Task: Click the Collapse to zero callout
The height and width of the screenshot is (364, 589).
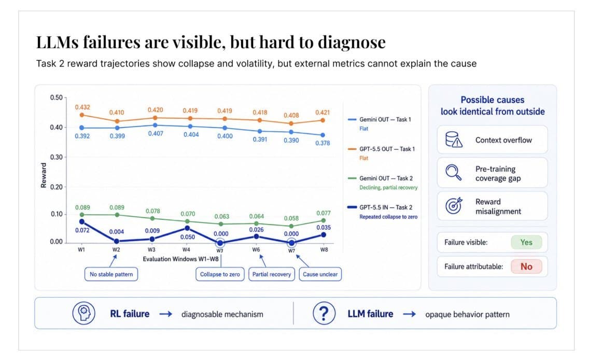Action: click(x=220, y=274)
